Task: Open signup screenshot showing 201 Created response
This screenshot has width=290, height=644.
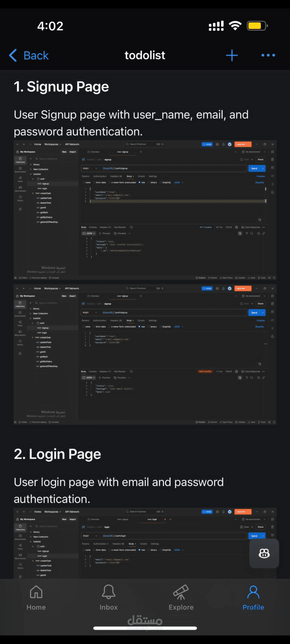Action: tap(145, 210)
